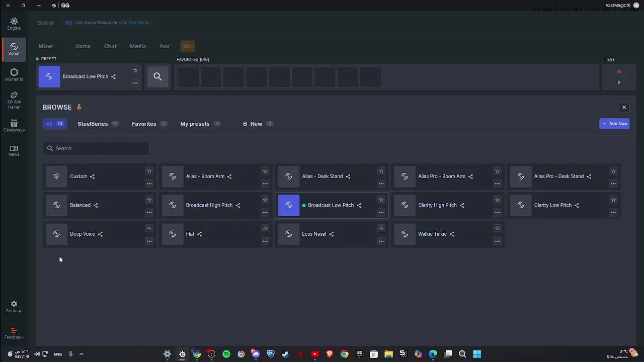The image size is (644, 362).
Task: Favorite the Alias - Boom Arm preset
Action: (x=265, y=171)
